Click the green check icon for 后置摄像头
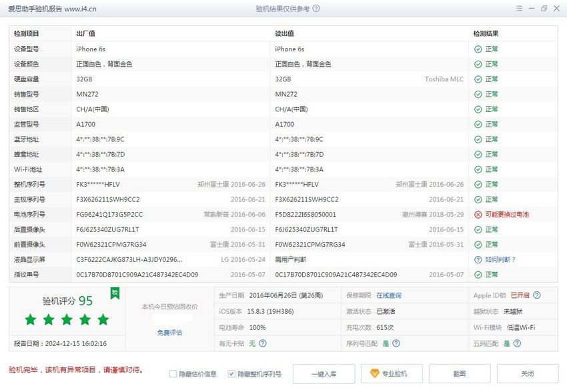This screenshot has width=567, height=392. 478,230
